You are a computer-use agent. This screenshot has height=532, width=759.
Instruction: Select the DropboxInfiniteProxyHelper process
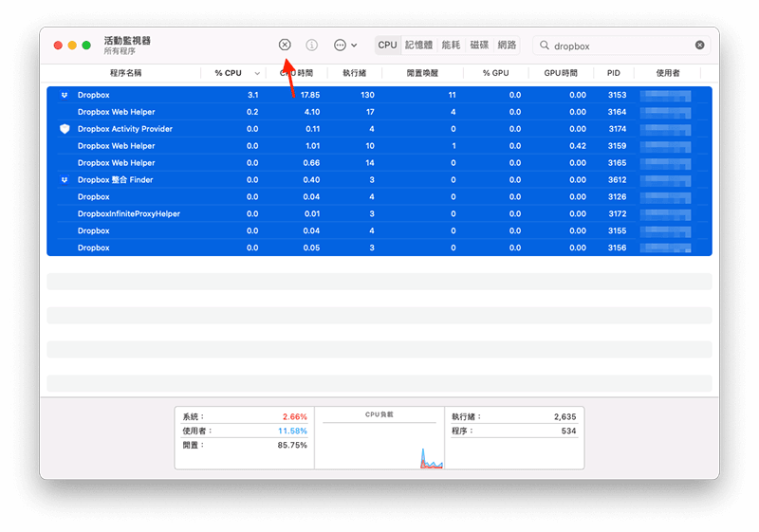coord(379,213)
